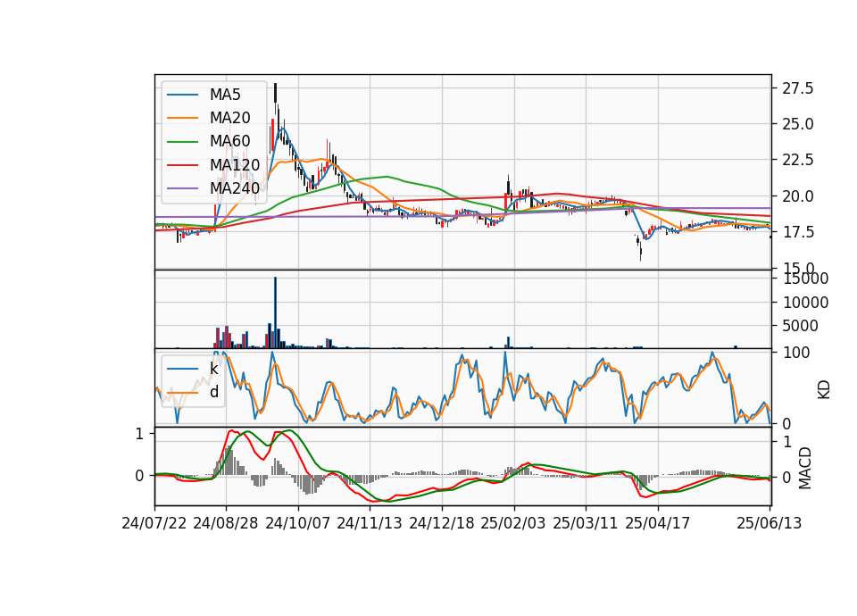The width and height of the screenshot is (857, 616).
Task: Click the red MA120 legend line sample
Action: 182,165
